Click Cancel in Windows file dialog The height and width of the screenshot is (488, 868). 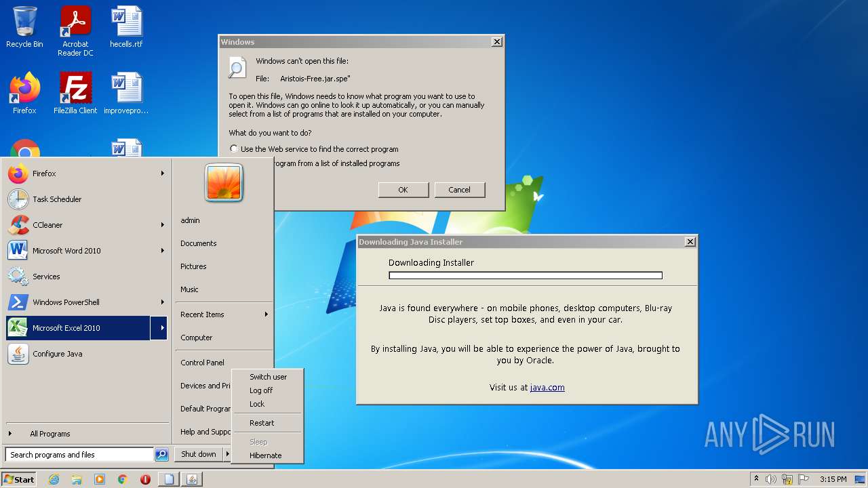459,190
